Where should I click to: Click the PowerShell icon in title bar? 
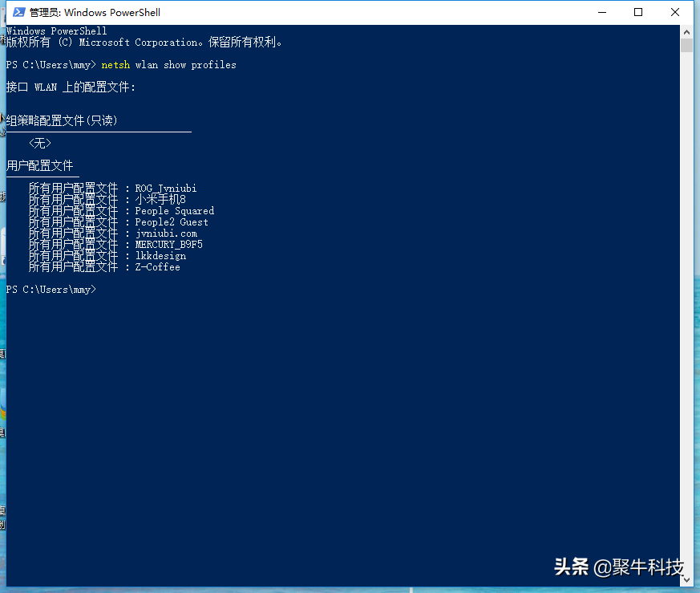coord(18,12)
